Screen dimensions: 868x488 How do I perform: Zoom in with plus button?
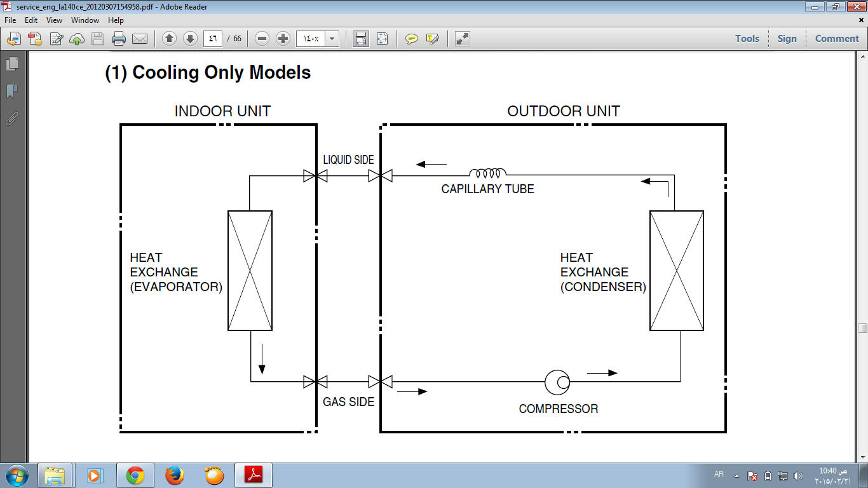point(283,39)
